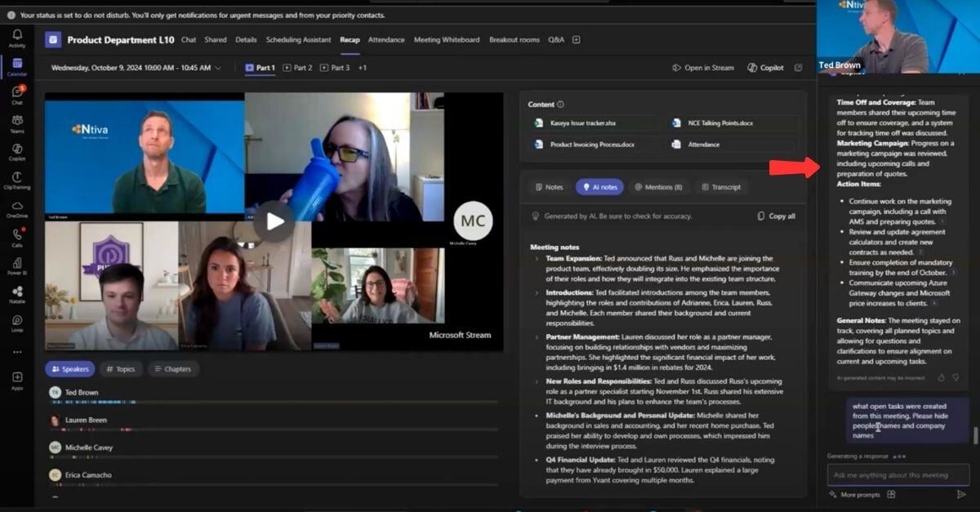Expand the Q4 Financial Update note
980x512 pixels.
537,459
